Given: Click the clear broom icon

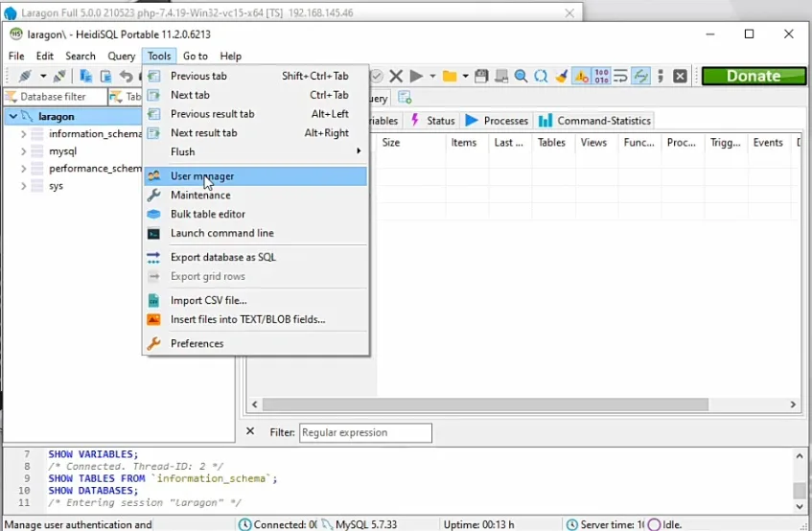Looking at the screenshot, I should tap(562, 76).
